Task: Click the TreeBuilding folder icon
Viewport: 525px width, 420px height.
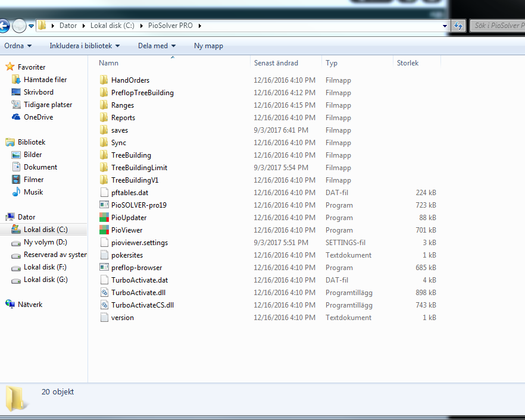Action: [x=104, y=155]
